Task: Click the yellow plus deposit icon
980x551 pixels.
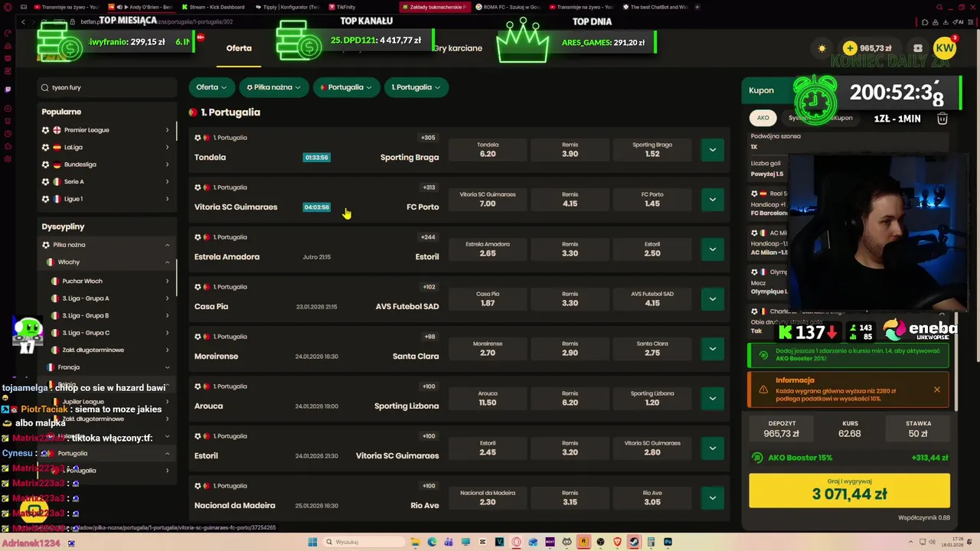Action: [849, 48]
